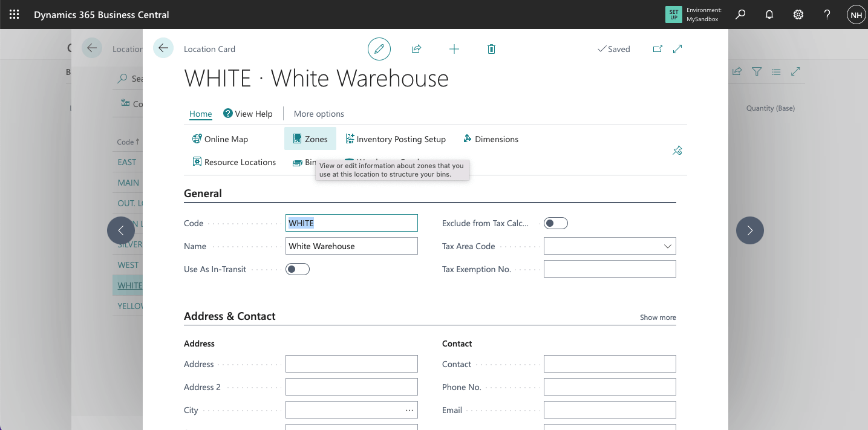Pin the action bar icon

point(677,151)
